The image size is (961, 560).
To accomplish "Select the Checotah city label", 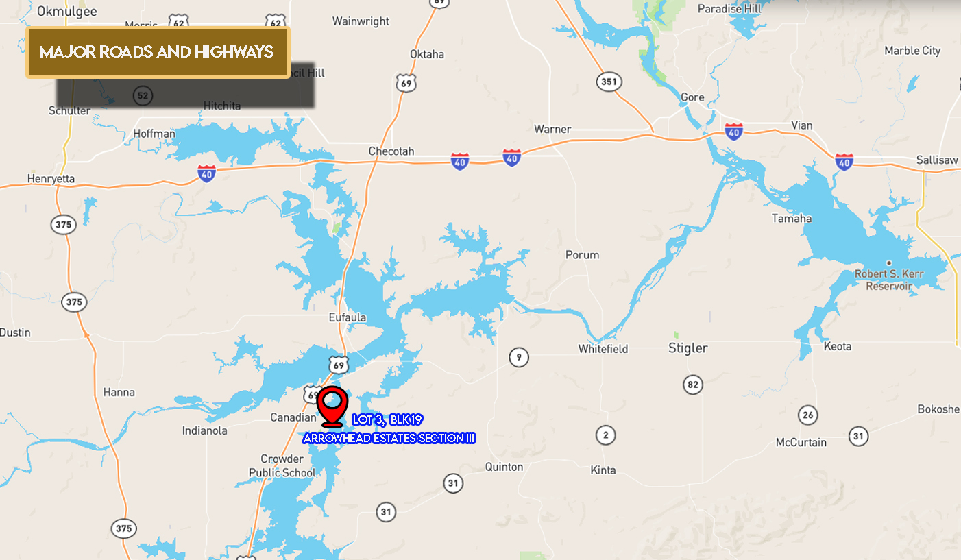I will 391,151.
